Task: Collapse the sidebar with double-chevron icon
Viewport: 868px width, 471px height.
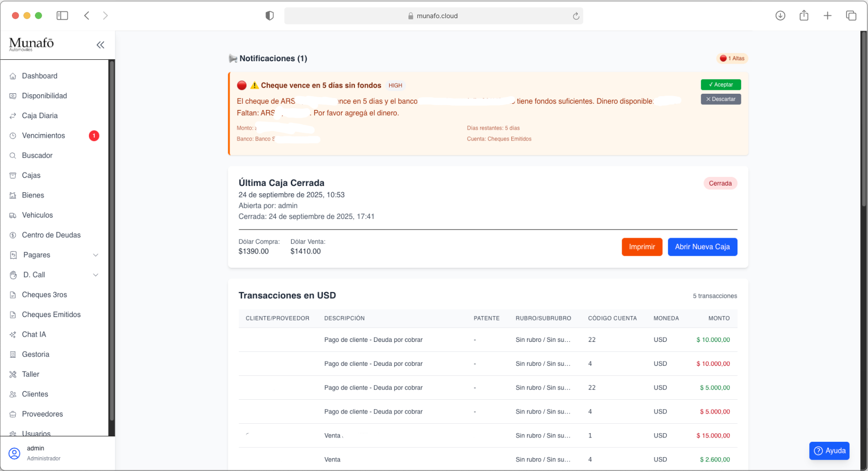Action: (x=100, y=45)
